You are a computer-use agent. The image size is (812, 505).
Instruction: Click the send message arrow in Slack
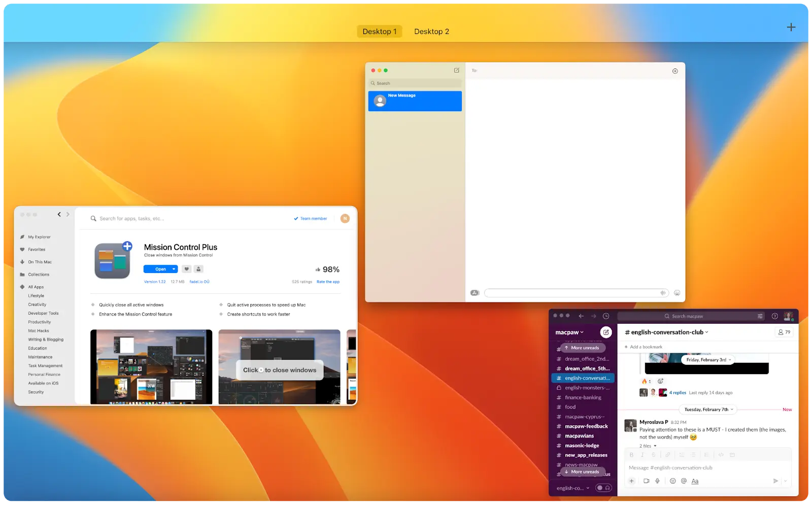[x=775, y=481]
